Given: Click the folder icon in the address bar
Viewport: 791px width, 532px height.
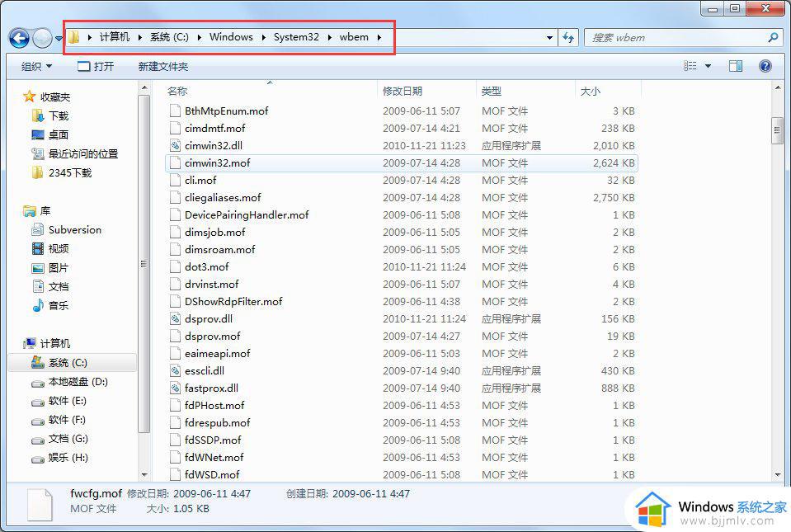Looking at the screenshot, I should tap(74, 37).
